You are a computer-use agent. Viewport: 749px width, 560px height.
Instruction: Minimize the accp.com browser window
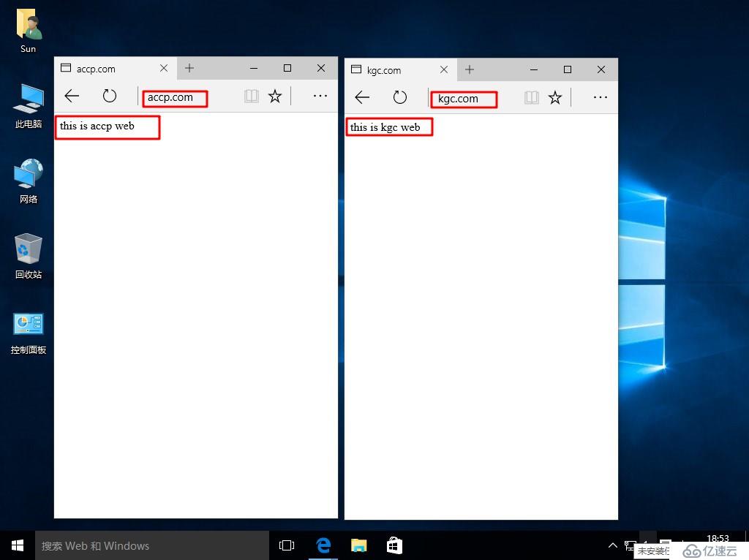coord(254,68)
